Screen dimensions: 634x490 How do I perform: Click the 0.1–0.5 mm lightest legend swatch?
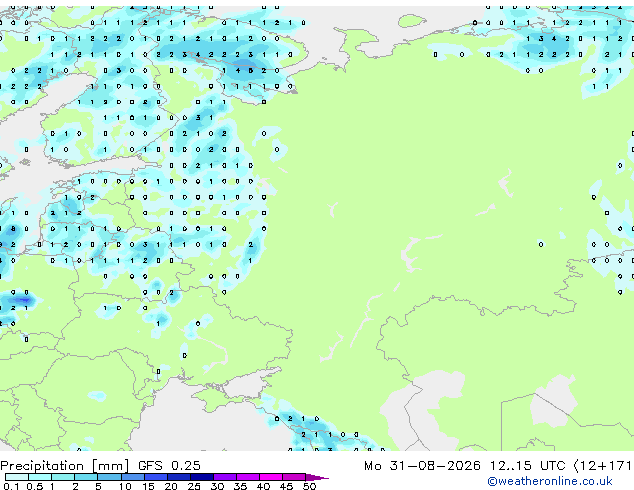point(17,477)
